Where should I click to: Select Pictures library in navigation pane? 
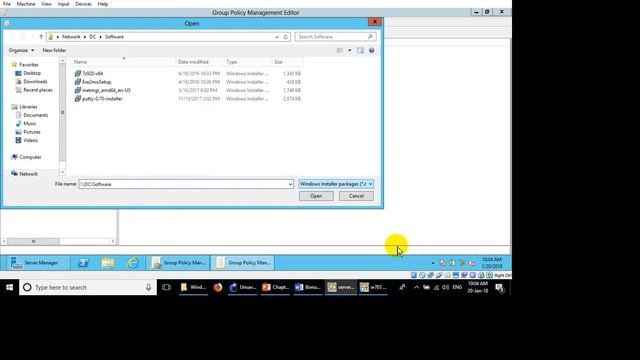(x=32, y=132)
